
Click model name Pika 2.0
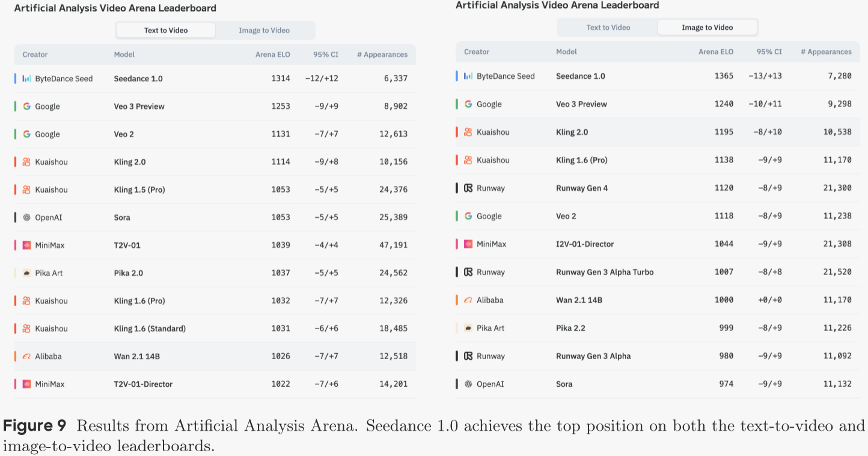pyautogui.click(x=129, y=273)
